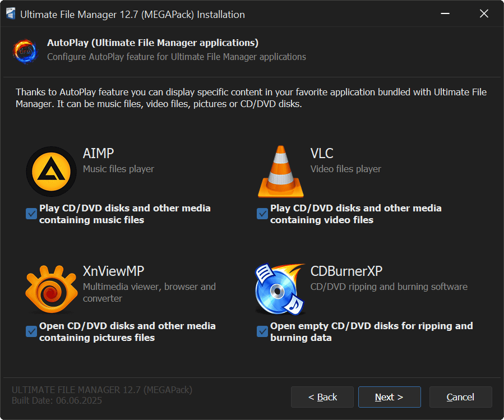Click the 'Play CD/DVD disks' music files label

[124, 214]
